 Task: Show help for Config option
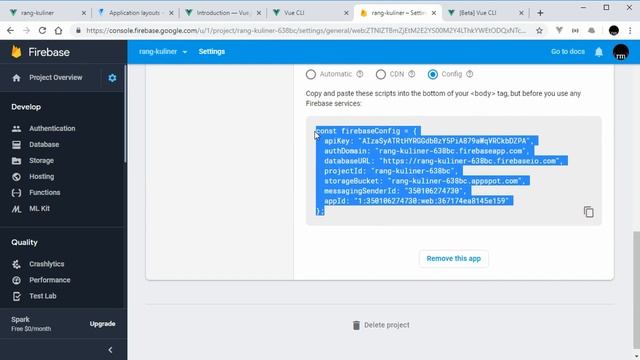[x=470, y=74]
